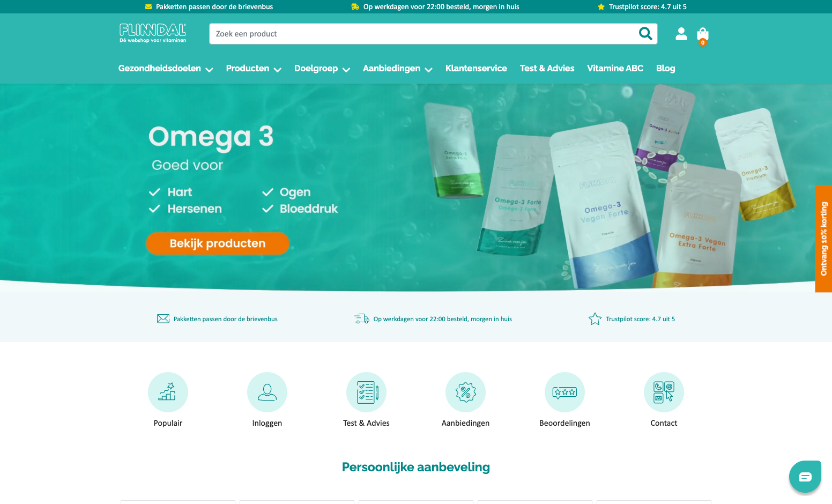The height and width of the screenshot is (504, 832).
Task: Open the Vitamine ABC menu item
Action: [615, 69]
